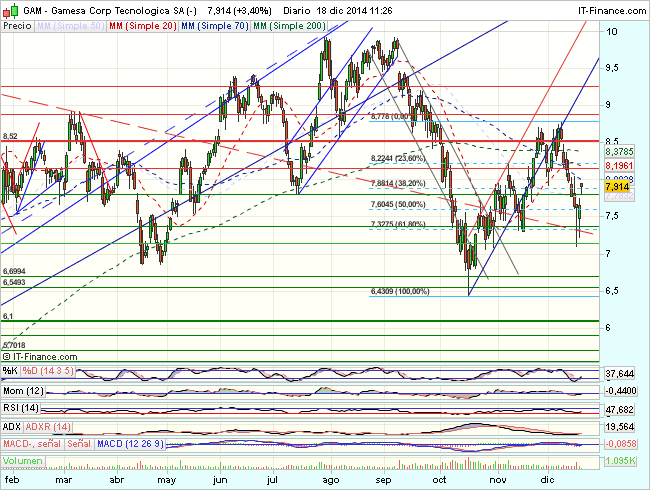Image resolution: width=650 pixels, height=490 pixels.
Task: Click the MACD (12 26 9) label
Action: [131, 444]
